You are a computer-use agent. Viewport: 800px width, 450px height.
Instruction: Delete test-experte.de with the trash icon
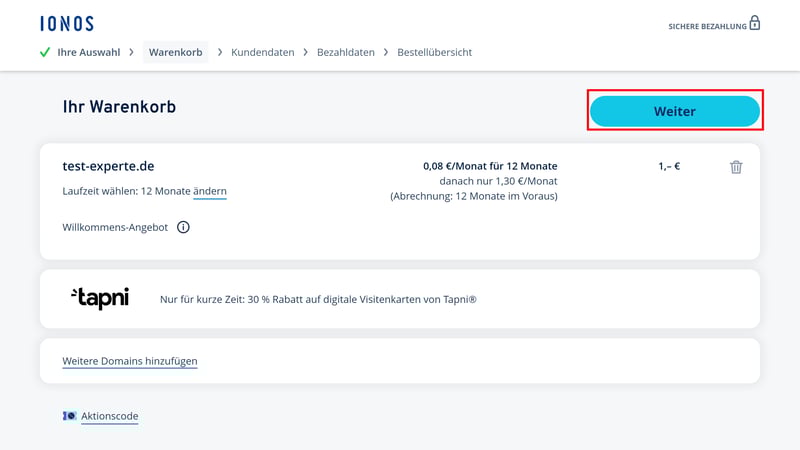(x=736, y=167)
